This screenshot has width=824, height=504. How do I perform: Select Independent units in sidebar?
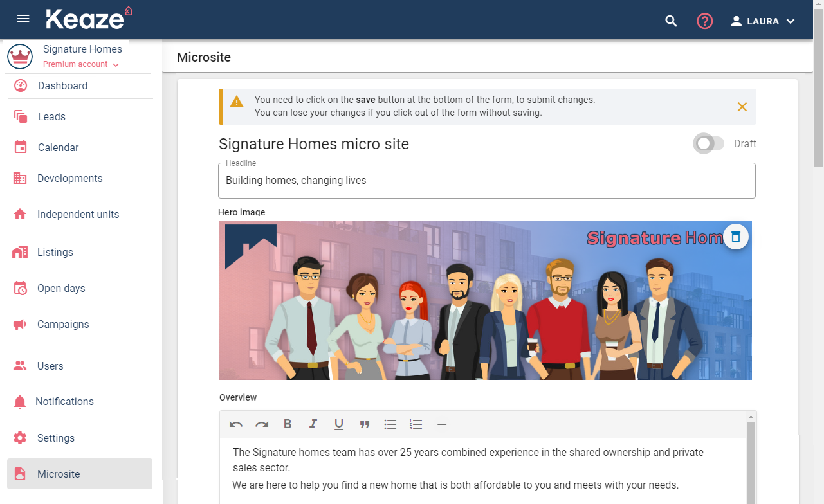pyautogui.click(x=80, y=214)
